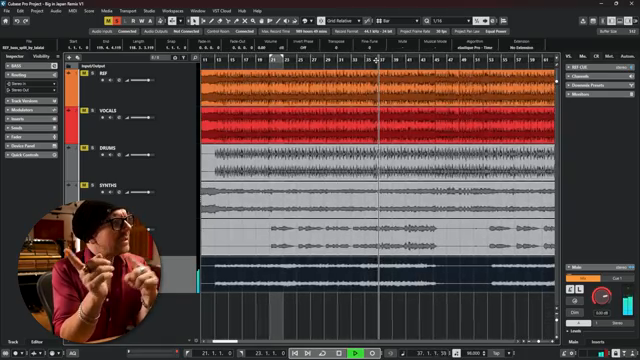Select the Zoom magnifier tool
The width and height of the screenshot is (640, 360).
pyautogui.click(x=253, y=21)
